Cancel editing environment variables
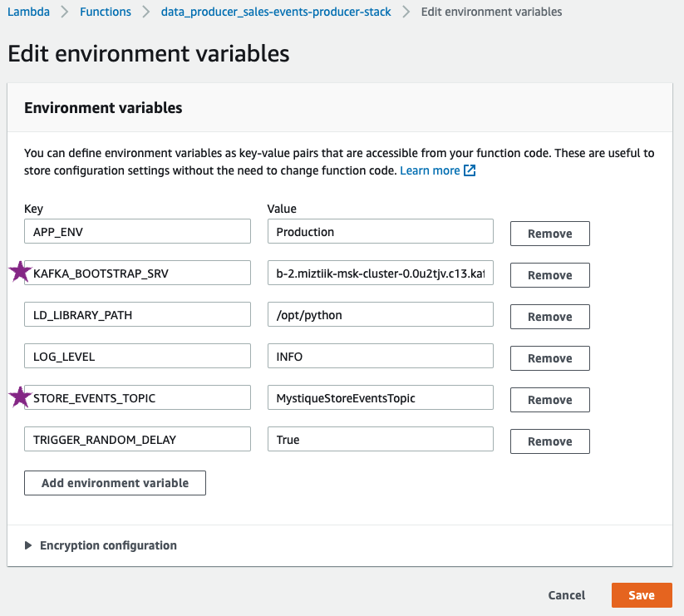 click(x=567, y=595)
